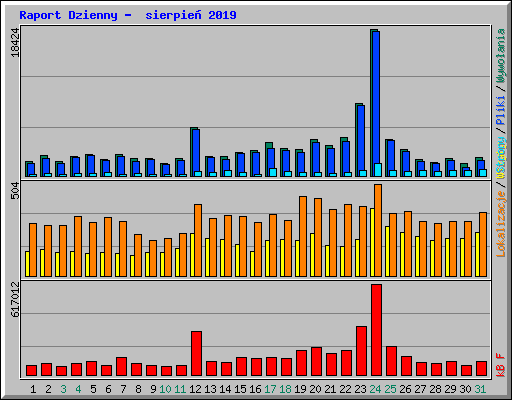
Task: Click the blue bar for day 12
Action: click(196, 153)
